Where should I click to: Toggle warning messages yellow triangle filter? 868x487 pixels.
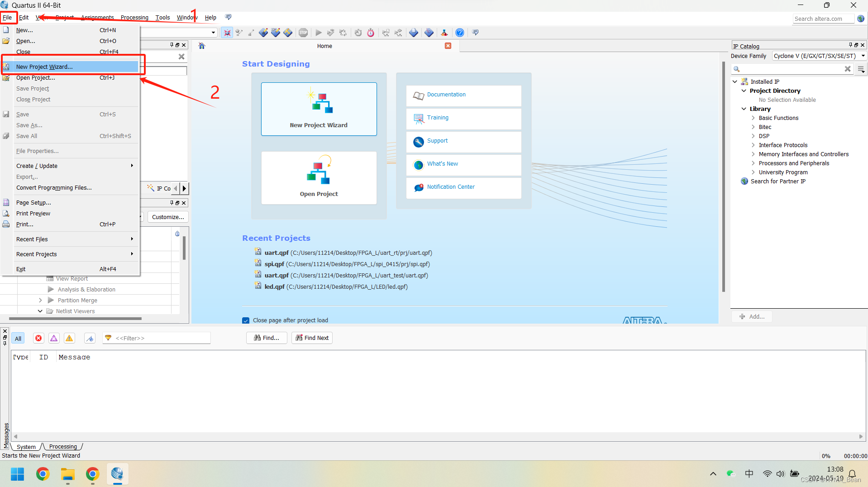69,338
